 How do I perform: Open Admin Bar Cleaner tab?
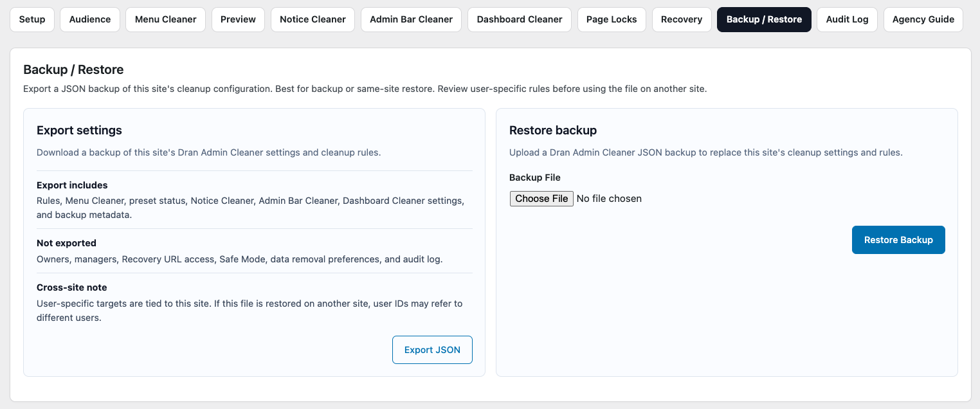click(412, 19)
